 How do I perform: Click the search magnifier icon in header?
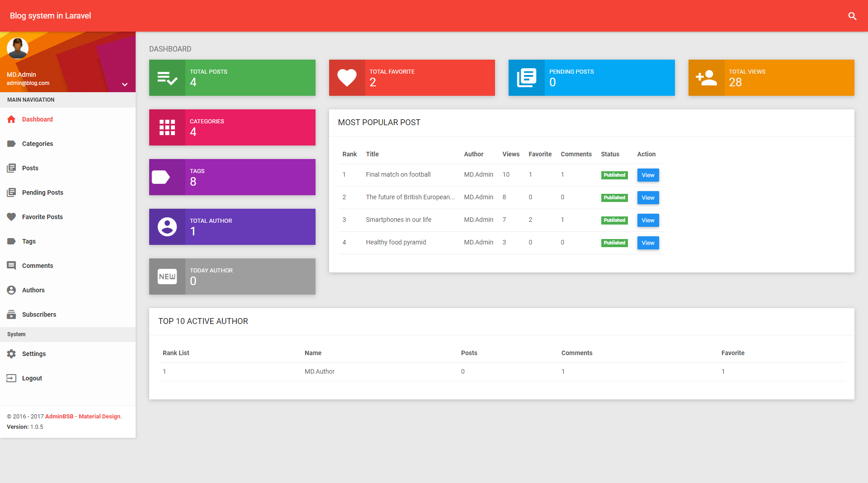pyautogui.click(x=852, y=16)
